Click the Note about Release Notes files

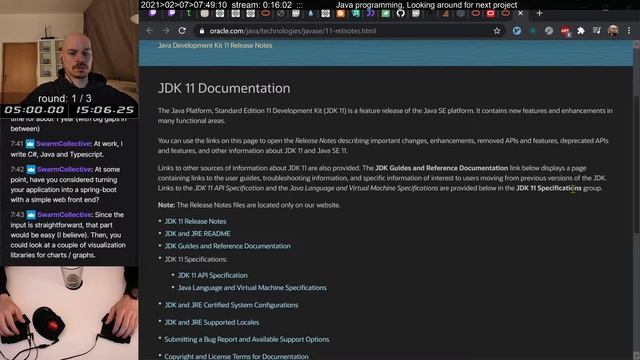coord(249,205)
